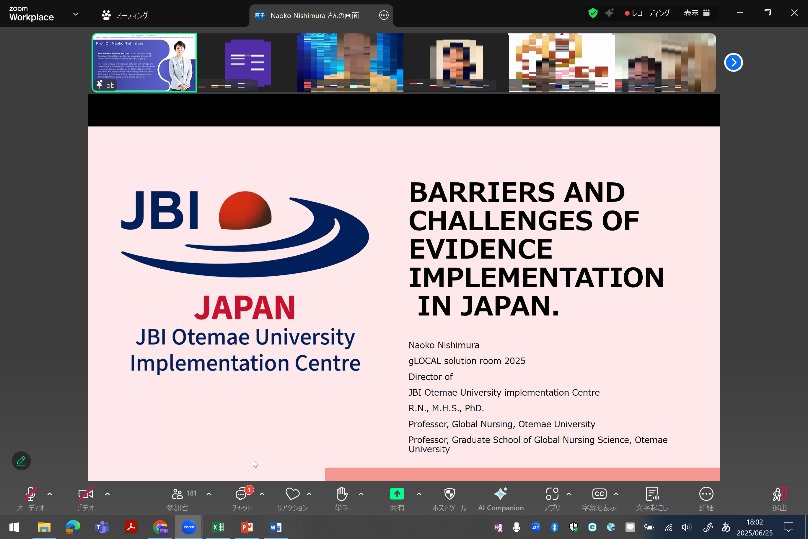Open Windows notification center icon

tap(788, 527)
